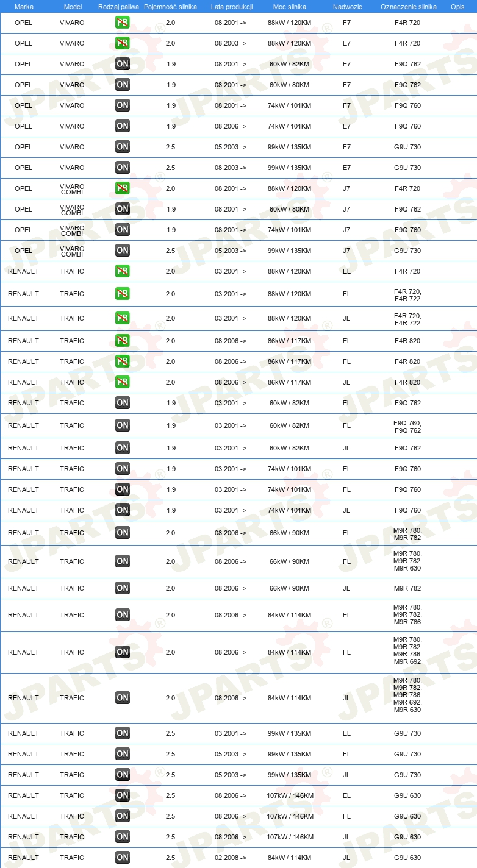Image resolution: width=477 pixels, height=868 pixels.
Task: Click ON icon in Vivaro 2.5 F7 row
Action: click(123, 147)
